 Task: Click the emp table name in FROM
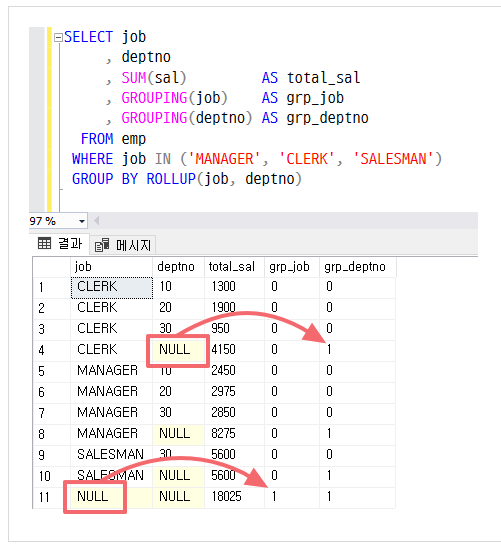133,139
